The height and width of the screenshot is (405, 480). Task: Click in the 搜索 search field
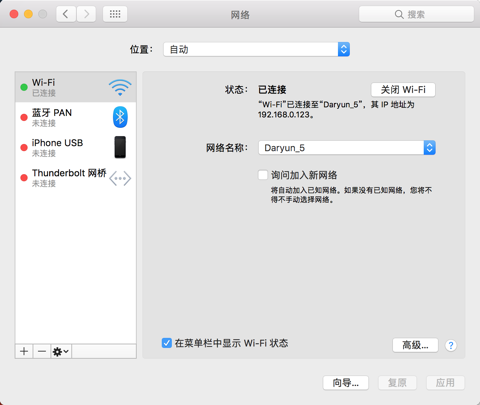point(416,14)
